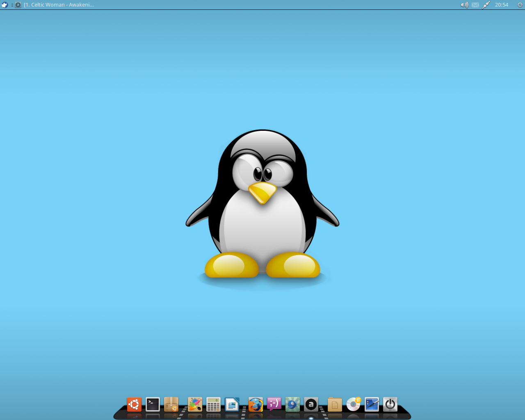Open the file manager folder icon
This screenshot has width=525, height=420.
tap(335, 405)
